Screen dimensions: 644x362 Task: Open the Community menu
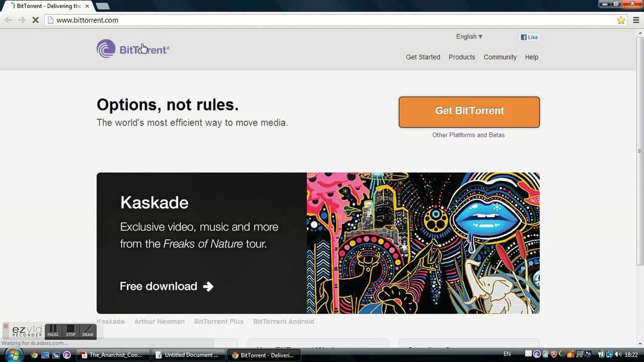[500, 57]
